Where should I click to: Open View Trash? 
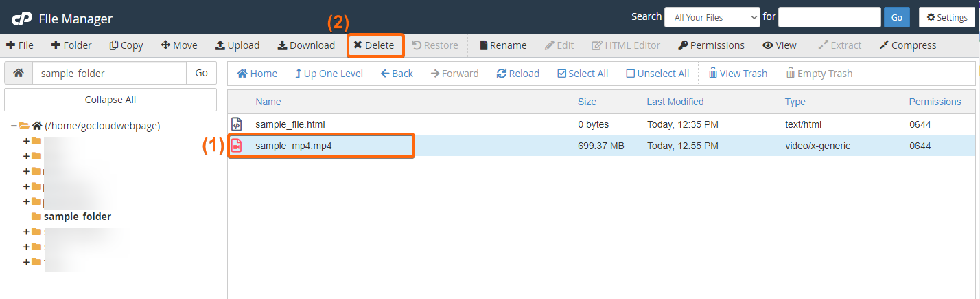click(x=738, y=74)
